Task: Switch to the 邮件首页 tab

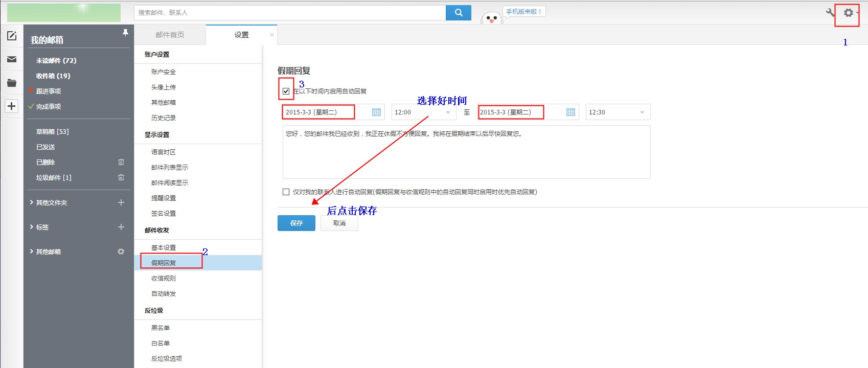Action: 170,35
